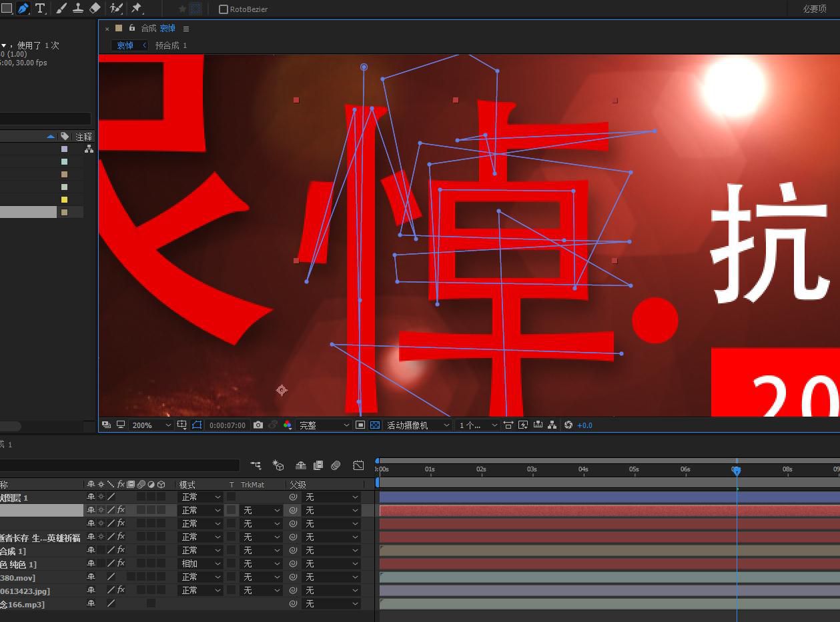Viewport: 840px width, 622px height.
Task: Enable the RotoBezier checkbox
Action: click(224, 9)
